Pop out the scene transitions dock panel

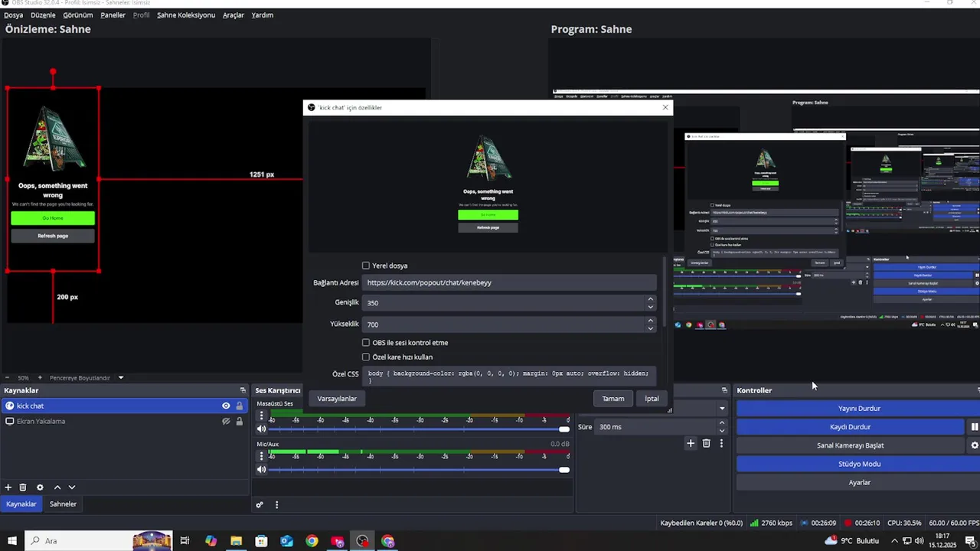724,390
